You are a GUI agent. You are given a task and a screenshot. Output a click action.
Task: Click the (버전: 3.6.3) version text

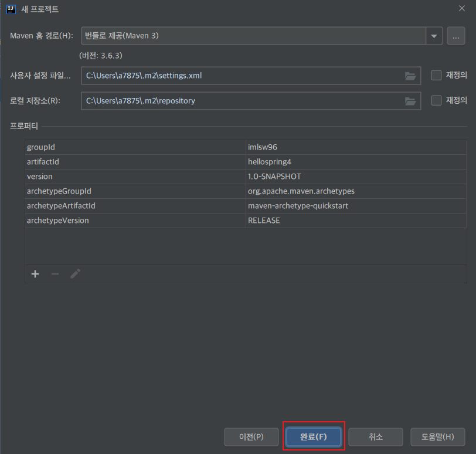tap(101, 56)
